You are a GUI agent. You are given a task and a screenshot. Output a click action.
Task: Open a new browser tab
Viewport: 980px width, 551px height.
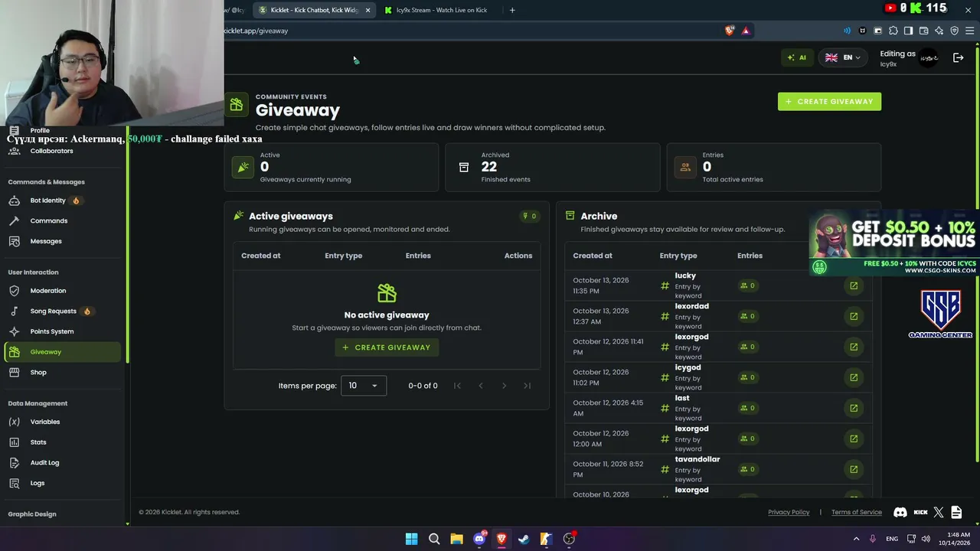pos(512,10)
